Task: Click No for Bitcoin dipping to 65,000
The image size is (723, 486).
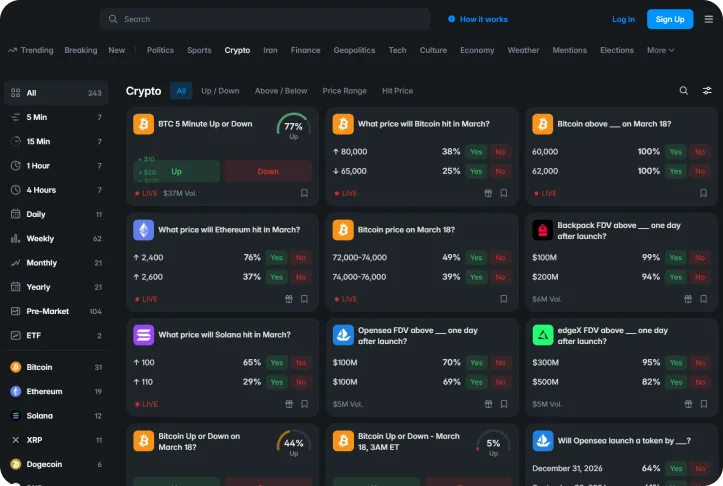Action: coord(500,171)
